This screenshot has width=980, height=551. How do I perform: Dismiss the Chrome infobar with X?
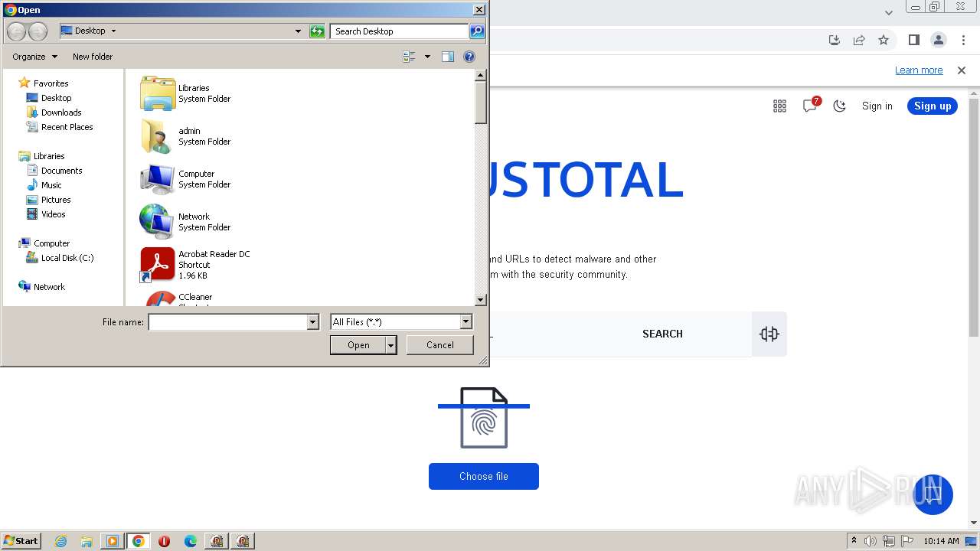tap(962, 70)
